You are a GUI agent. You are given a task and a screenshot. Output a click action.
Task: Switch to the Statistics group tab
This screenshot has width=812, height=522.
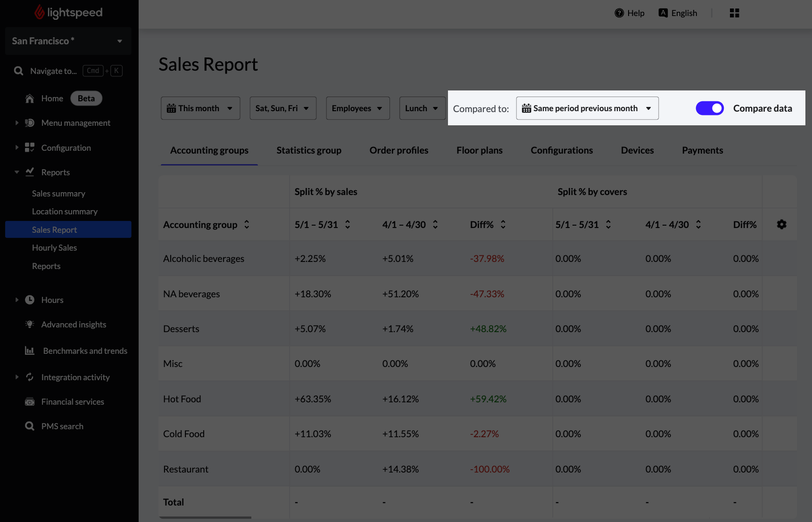pos(308,150)
